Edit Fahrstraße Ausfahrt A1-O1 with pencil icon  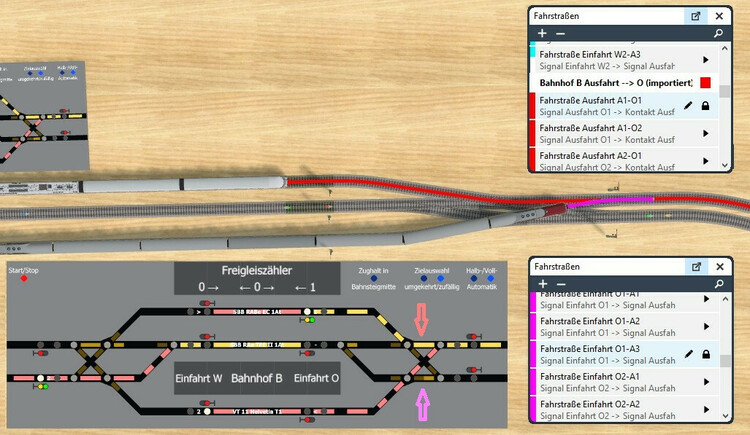tap(688, 105)
